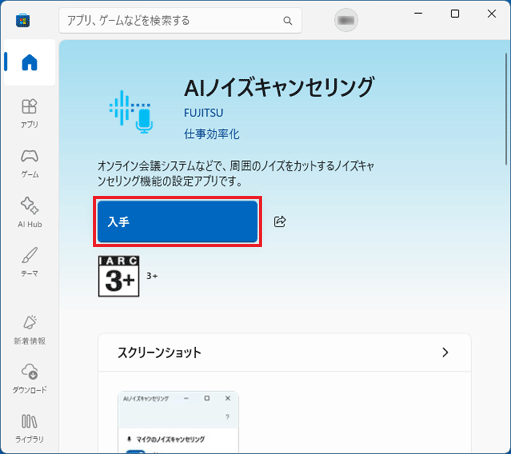The width and height of the screenshot is (511, 454).
Task: Open the テーマ section
Action: [x=29, y=262]
